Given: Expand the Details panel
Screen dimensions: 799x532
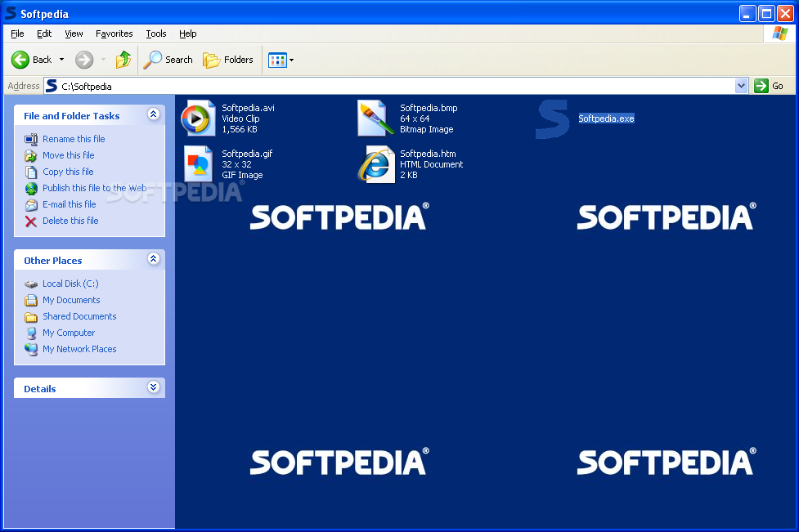Looking at the screenshot, I should [x=154, y=387].
